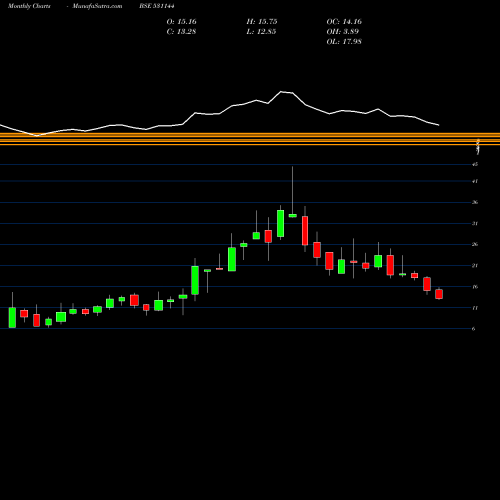Click the 21 price axis label

tap(475, 266)
